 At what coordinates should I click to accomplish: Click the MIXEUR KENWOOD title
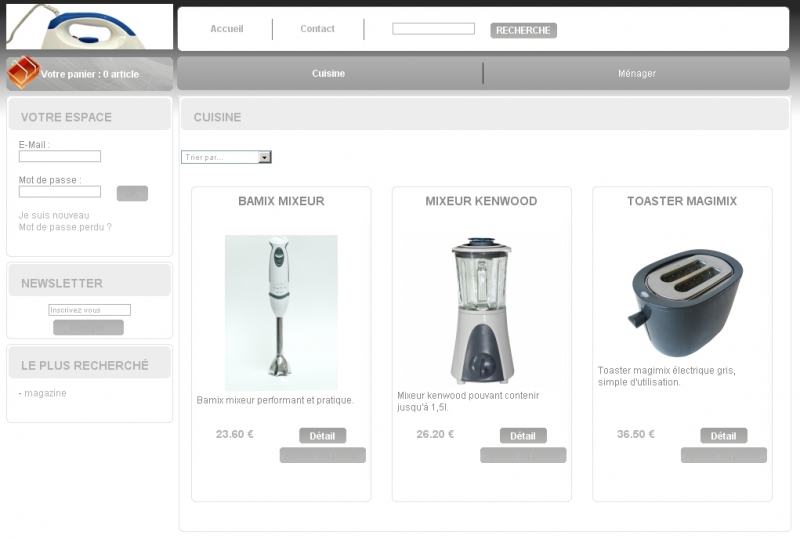click(481, 201)
